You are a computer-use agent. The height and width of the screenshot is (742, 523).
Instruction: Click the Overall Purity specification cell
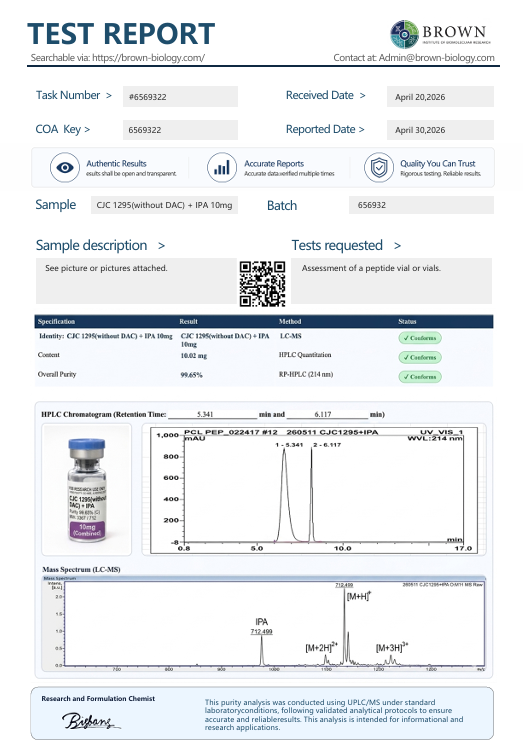click(57, 374)
